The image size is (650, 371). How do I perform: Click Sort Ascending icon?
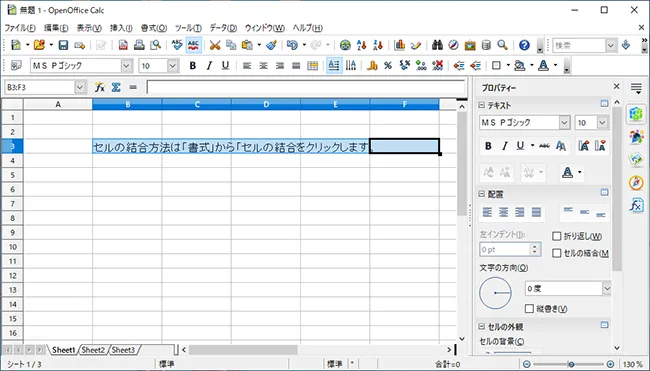point(361,45)
